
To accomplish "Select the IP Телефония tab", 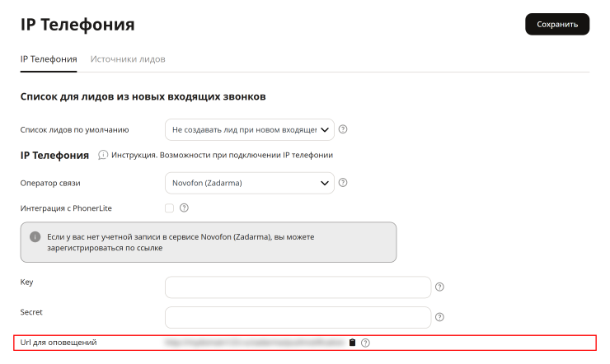I will pyautogui.click(x=49, y=59).
